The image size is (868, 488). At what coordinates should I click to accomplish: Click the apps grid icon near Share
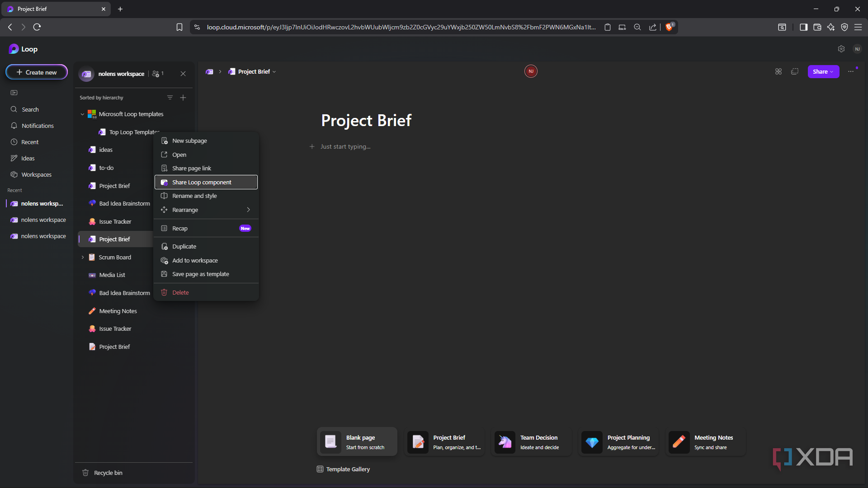pos(778,71)
